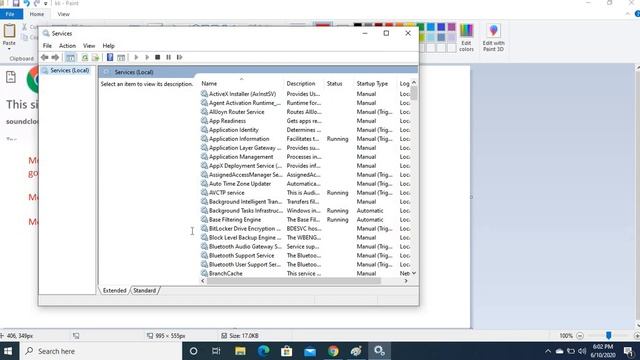The image size is (640, 360).
Task: Select Bluetooth Audio Gateway Service row
Action: [245, 247]
